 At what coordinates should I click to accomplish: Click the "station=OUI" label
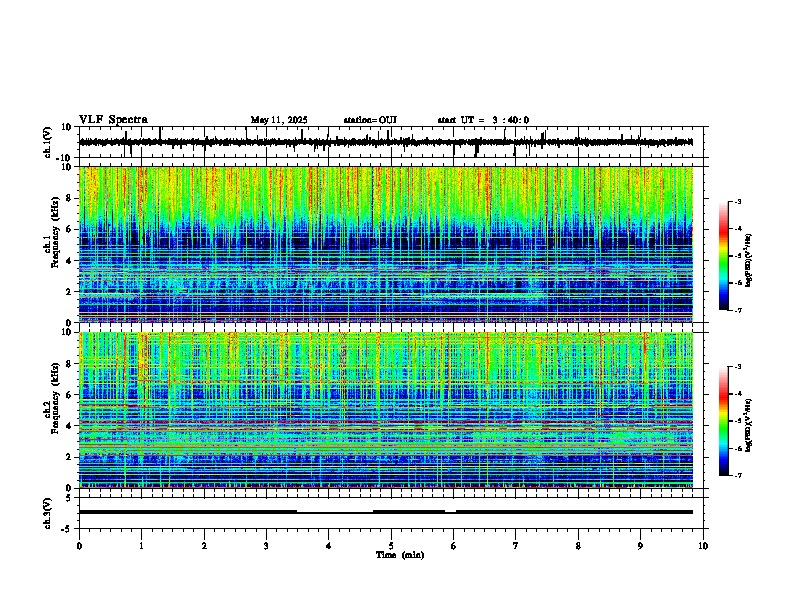(x=370, y=120)
